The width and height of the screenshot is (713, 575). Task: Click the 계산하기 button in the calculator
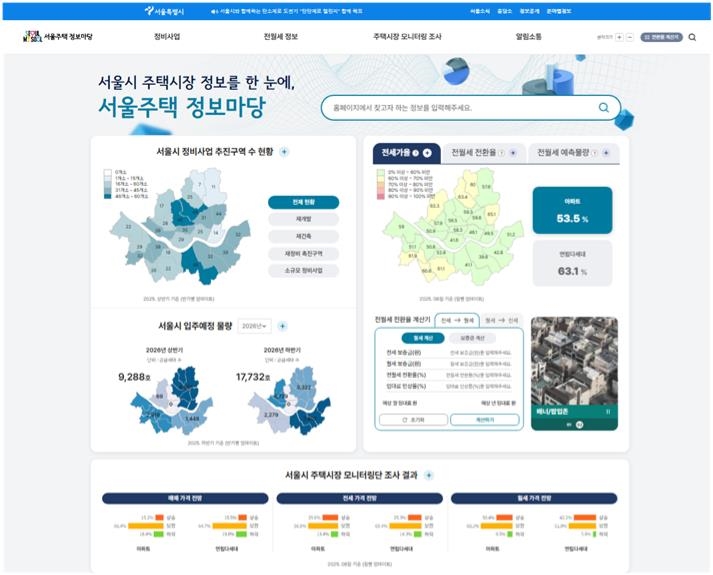click(485, 420)
